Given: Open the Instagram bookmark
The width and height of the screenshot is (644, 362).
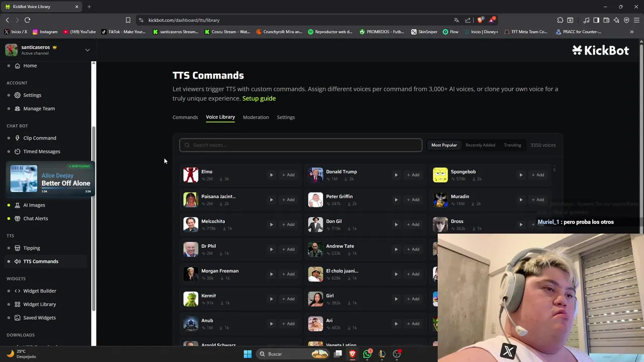Looking at the screenshot, I should [45, 32].
